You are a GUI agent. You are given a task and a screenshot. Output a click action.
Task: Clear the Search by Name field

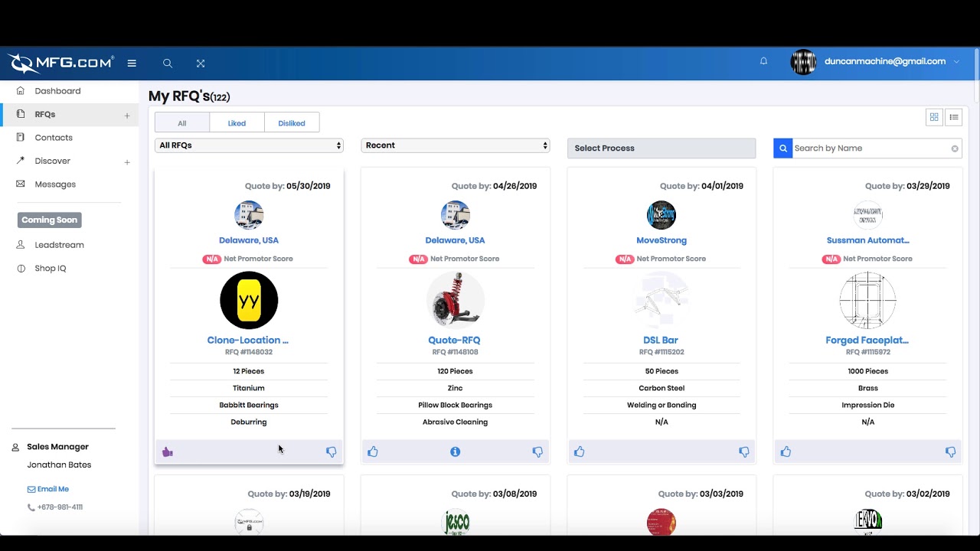[x=955, y=148]
